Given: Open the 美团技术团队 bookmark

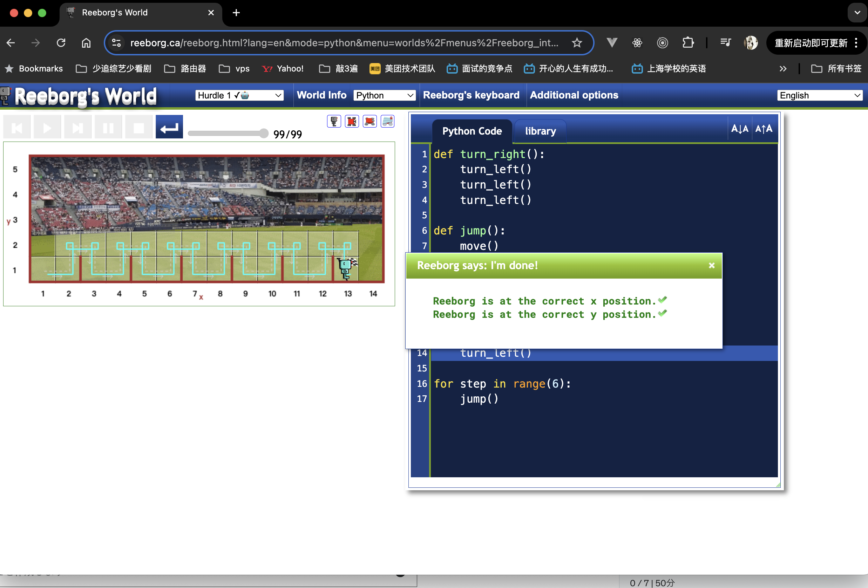Looking at the screenshot, I should pos(402,69).
